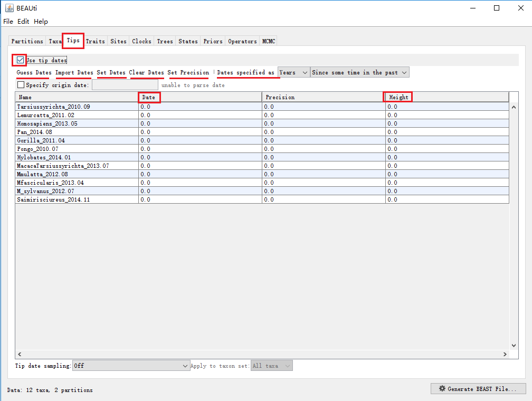Select the Saimirisciureus_2014.11 row
Image resolution: width=532 pixels, height=401 pixels.
tap(262, 199)
